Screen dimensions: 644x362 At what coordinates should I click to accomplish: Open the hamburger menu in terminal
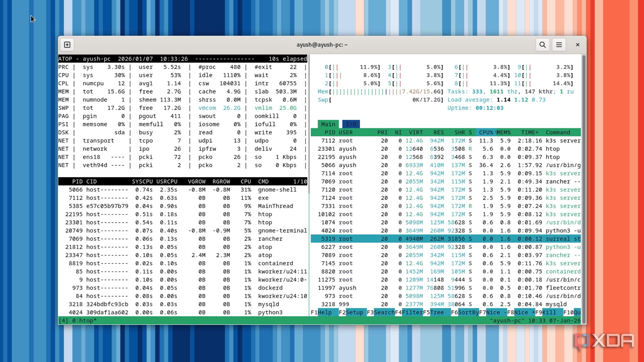(559, 45)
